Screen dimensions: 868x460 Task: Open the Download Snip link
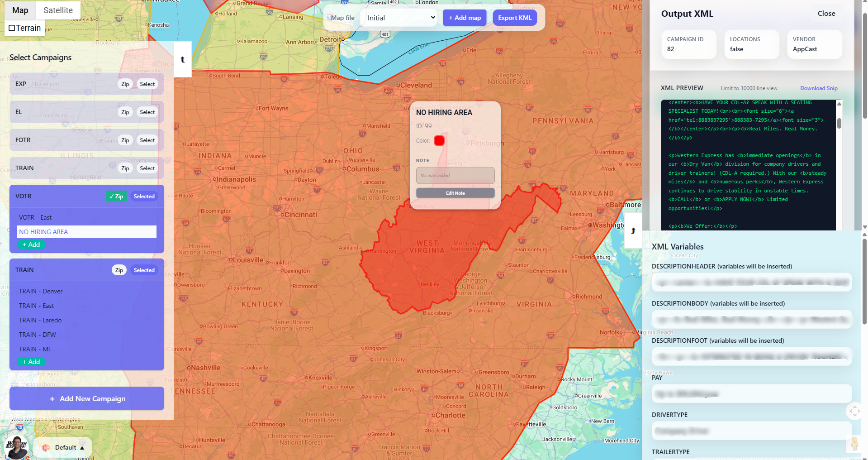818,88
